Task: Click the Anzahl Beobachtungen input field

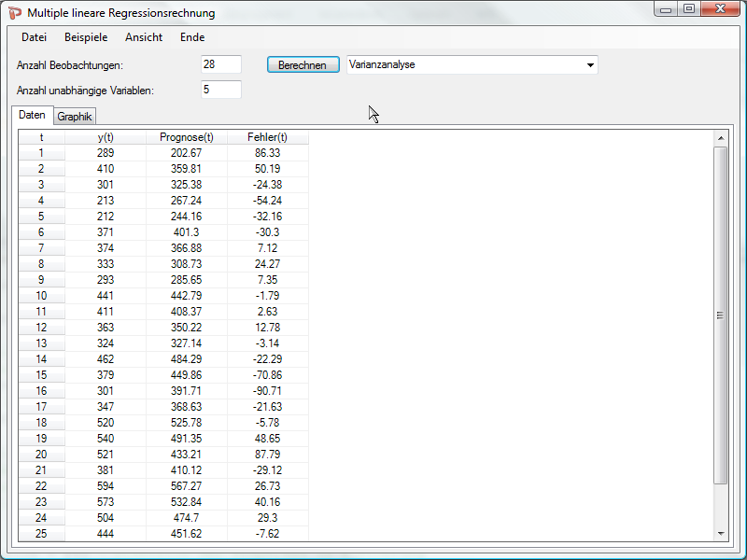Action: pos(220,64)
